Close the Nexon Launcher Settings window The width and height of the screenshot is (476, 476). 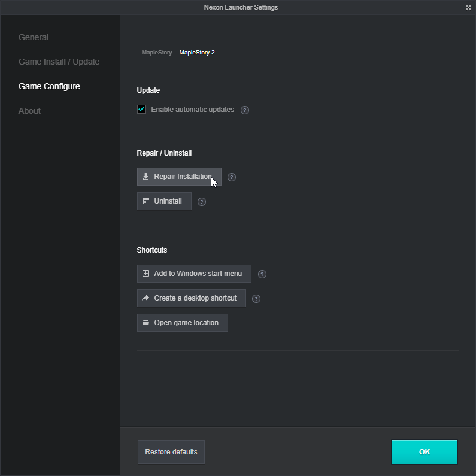tap(468, 7)
